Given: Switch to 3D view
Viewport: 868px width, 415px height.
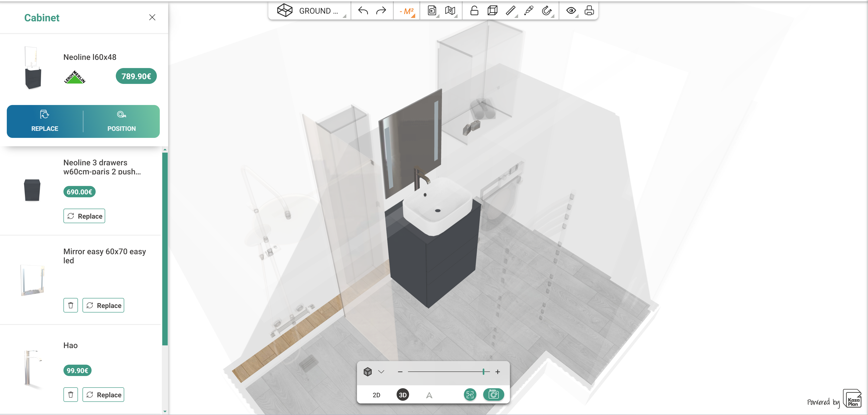Looking at the screenshot, I should click(x=403, y=395).
